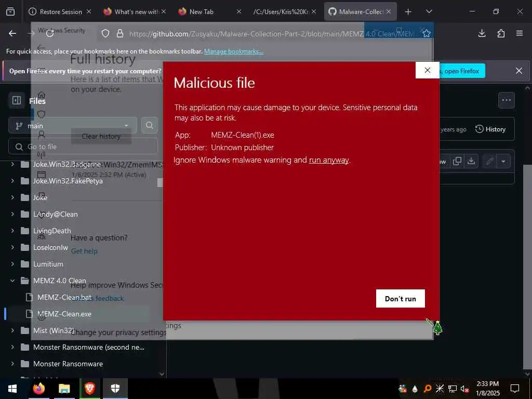This screenshot has height=399, width=532.
Task: Open the main branch dropdown
Action: click(x=73, y=126)
